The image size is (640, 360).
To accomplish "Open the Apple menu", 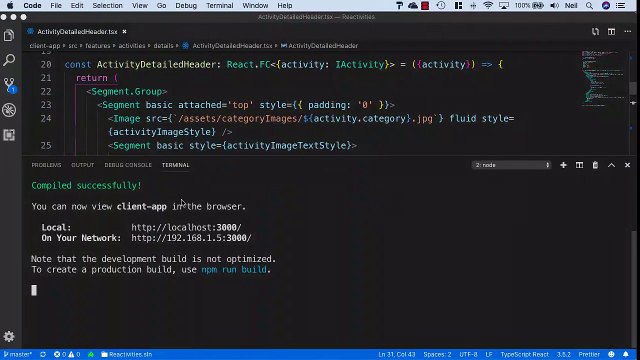I will (10, 6).
